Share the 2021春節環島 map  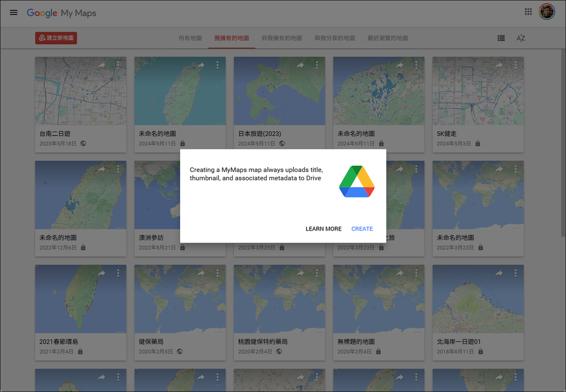pyautogui.click(x=102, y=273)
